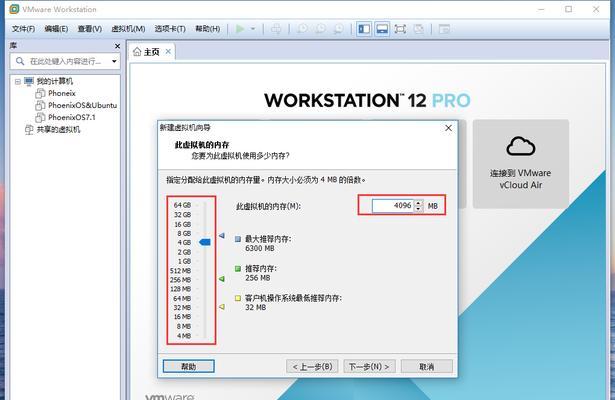Click the Take Snapshot clock icon
The height and width of the screenshot is (400, 615).
(302, 29)
